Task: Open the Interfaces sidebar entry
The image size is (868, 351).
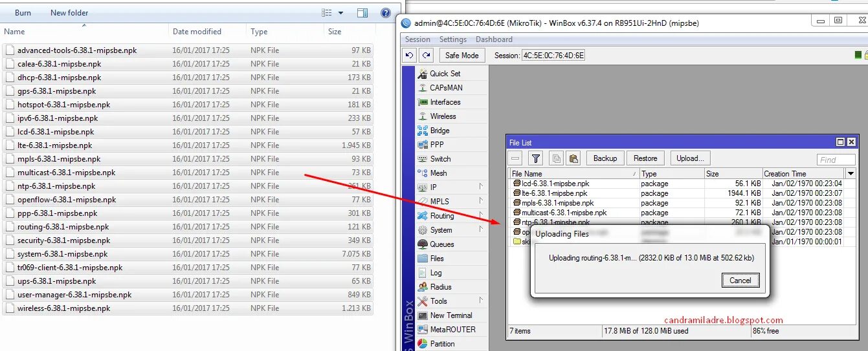Action: click(x=445, y=102)
